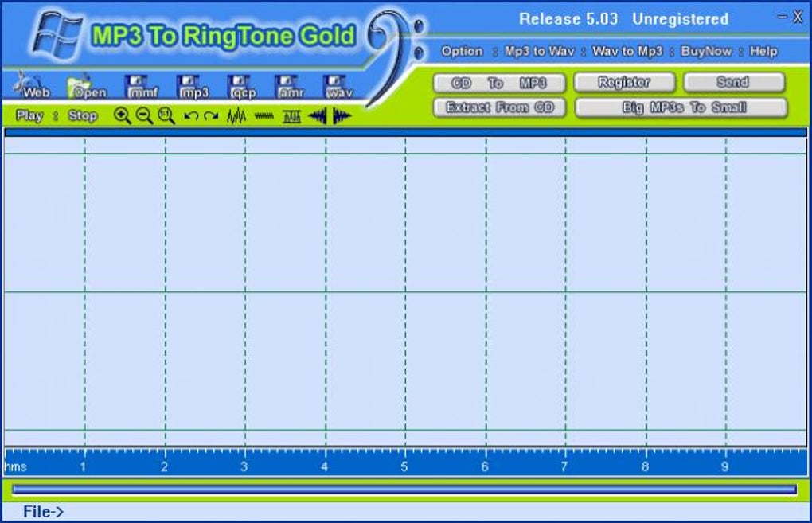Image resolution: width=812 pixels, height=523 pixels.
Task: Click the 2 mark on timeline ruler
Action: click(164, 466)
